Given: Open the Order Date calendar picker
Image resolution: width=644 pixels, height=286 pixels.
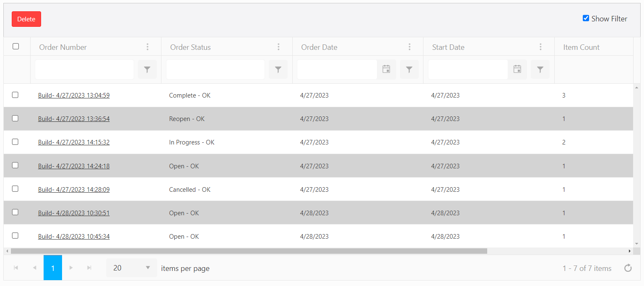Looking at the screenshot, I should click(x=386, y=70).
